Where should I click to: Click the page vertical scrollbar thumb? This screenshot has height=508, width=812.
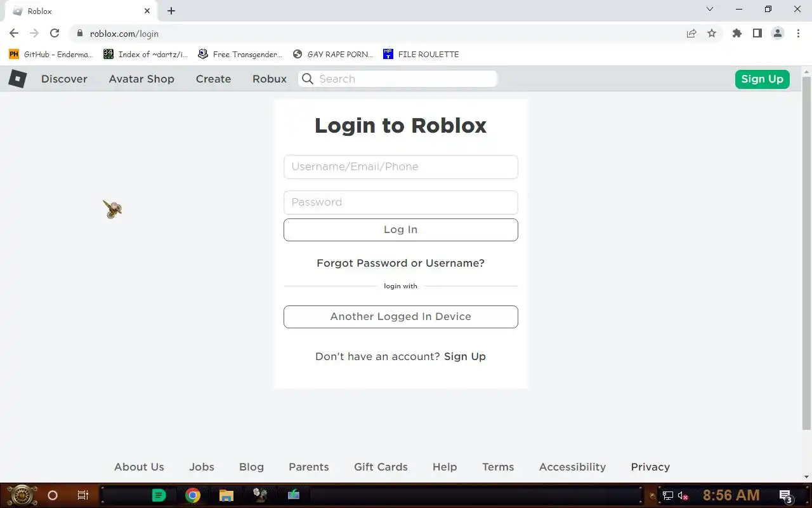tap(806, 253)
